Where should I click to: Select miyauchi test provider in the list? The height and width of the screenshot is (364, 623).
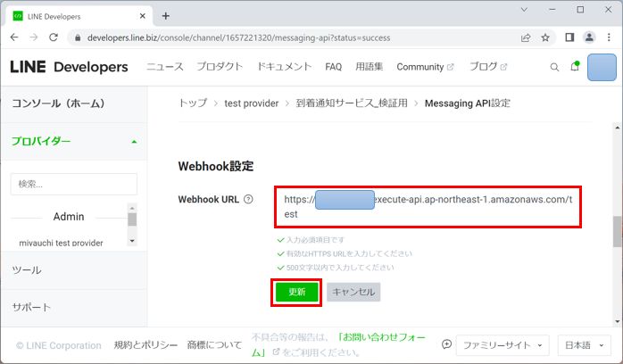61,243
